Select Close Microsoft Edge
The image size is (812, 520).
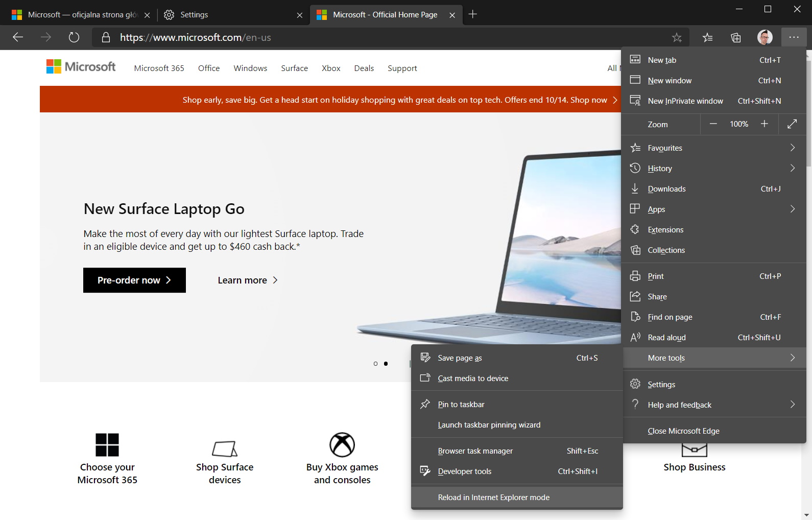[714, 431]
